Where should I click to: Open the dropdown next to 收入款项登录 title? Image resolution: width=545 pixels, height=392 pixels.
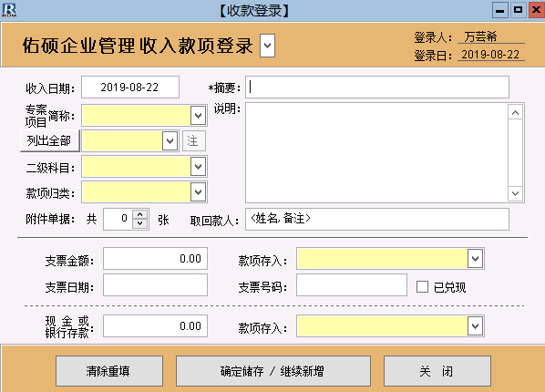pyautogui.click(x=267, y=46)
